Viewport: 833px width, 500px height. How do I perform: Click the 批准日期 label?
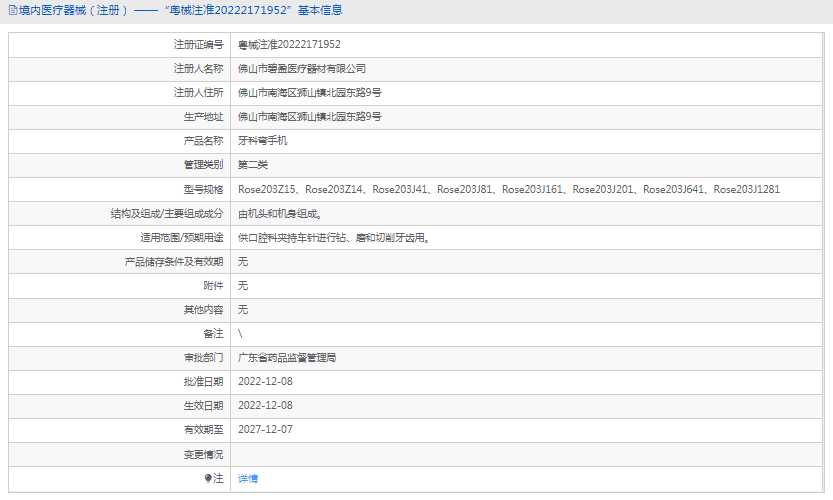[203, 382]
